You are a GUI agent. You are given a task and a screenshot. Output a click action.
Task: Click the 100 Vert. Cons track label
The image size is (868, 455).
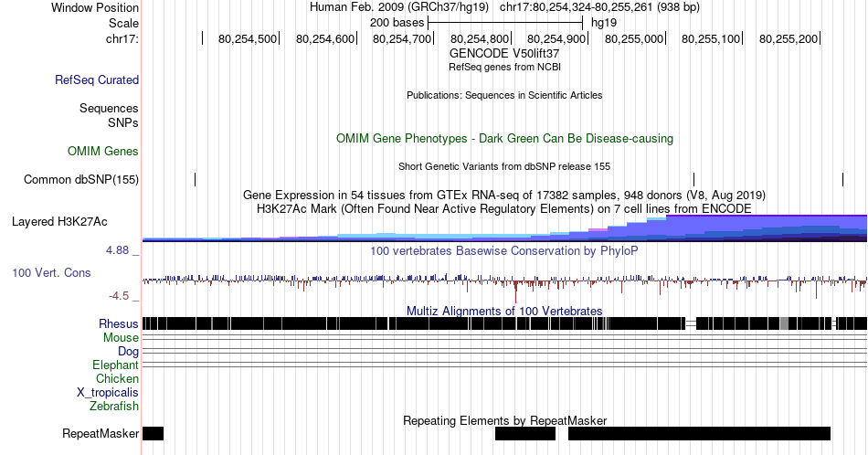click(x=51, y=272)
